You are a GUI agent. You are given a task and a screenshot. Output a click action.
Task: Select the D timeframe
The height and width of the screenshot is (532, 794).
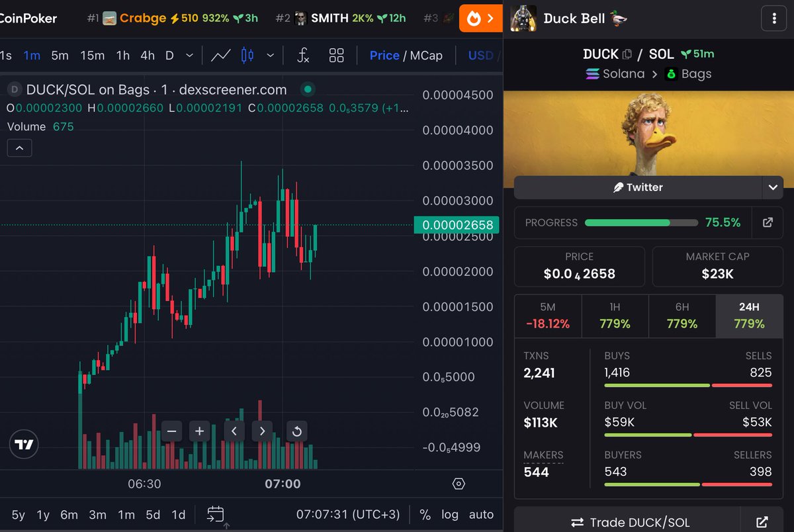pos(169,56)
